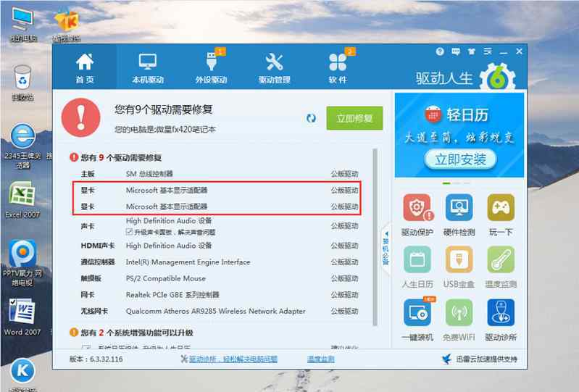Open 2345 browser desktop icon
This screenshot has height=392, width=579.
(x=23, y=146)
